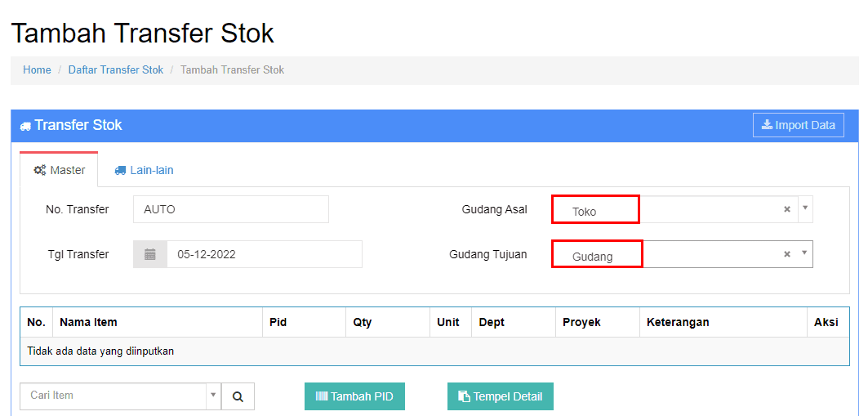Click the gears icon on Master tab
Viewport: 868px width, 416px height.
tap(40, 170)
